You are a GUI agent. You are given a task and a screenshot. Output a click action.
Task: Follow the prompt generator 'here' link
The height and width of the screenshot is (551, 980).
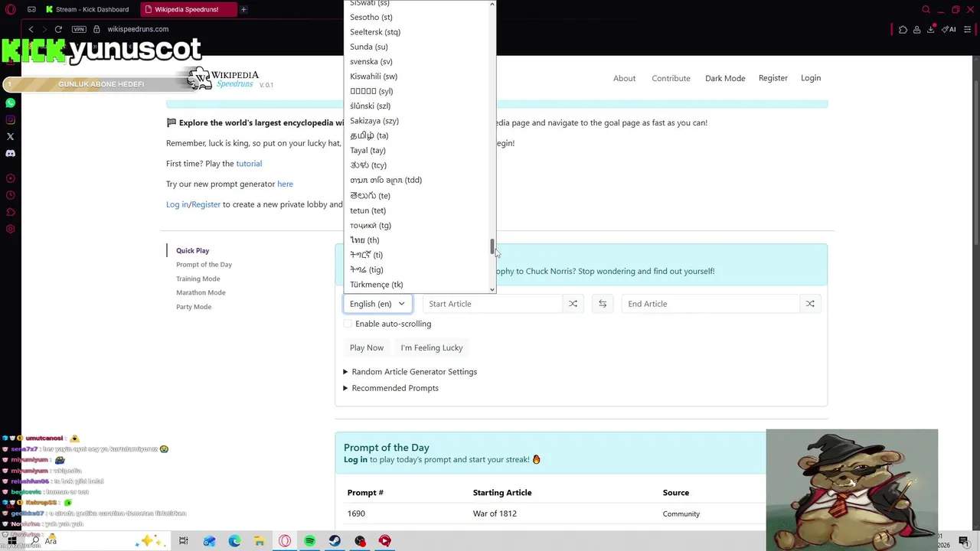click(285, 184)
